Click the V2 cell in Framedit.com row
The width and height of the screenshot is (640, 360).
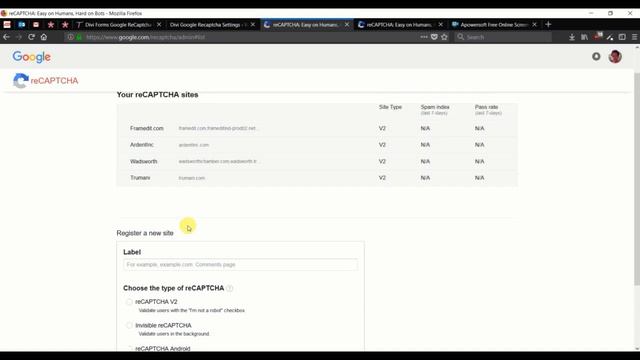[x=382, y=128]
